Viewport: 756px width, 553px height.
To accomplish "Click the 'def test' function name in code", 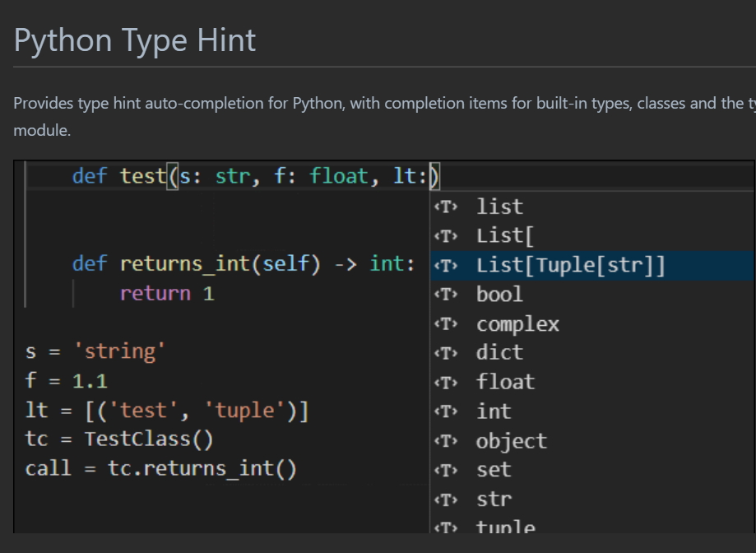I will [x=142, y=177].
